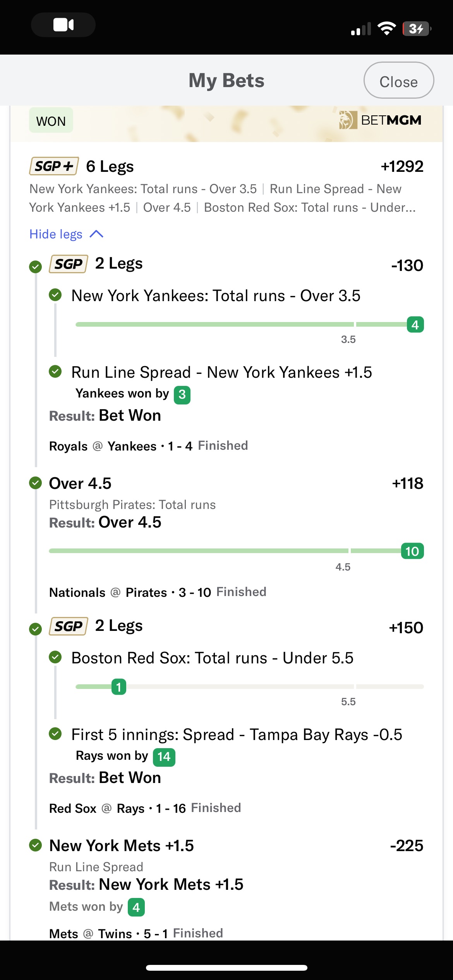Tap the screen recording indicator pill
This screenshot has width=453, height=980.
click(63, 25)
